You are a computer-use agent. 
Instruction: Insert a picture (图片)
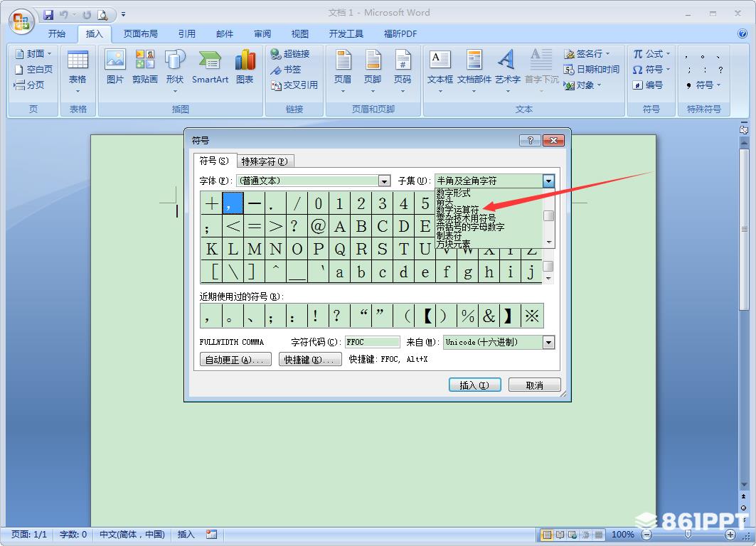(115, 67)
